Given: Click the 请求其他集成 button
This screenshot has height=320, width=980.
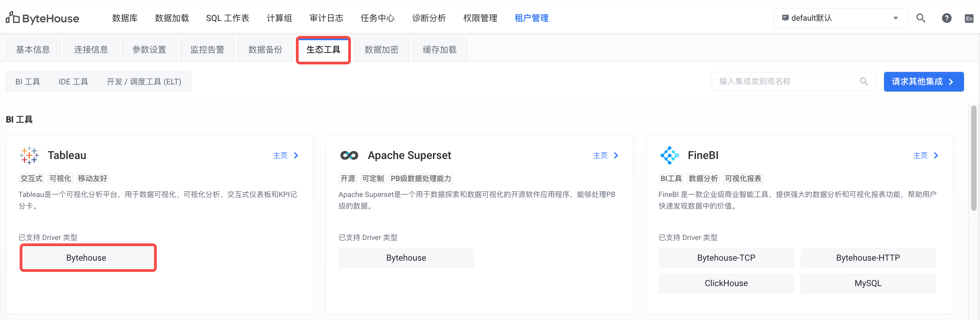Looking at the screenshot, I should coord(924,82).
